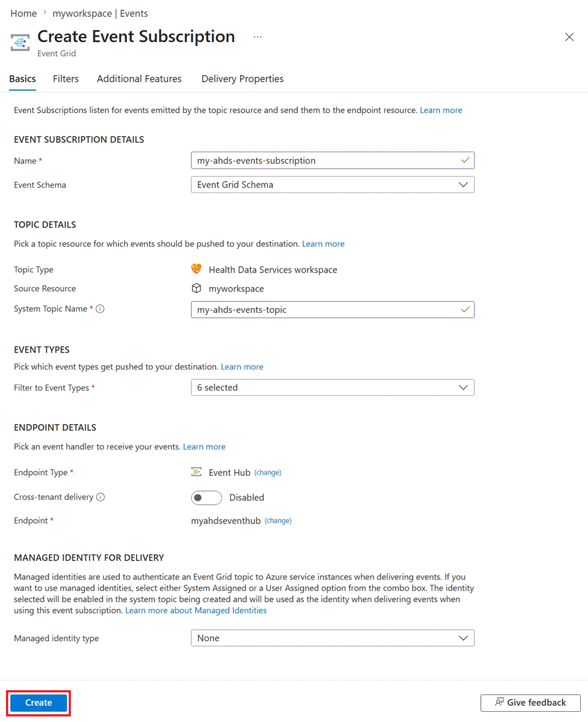Close the Create Event Subscription pane

(569, 37)
